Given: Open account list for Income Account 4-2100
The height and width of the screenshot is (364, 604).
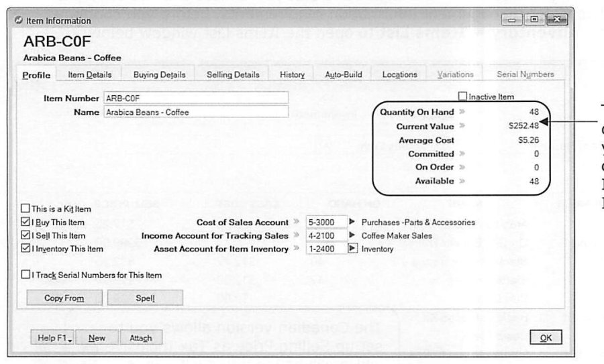Looking at the screenshot, I should [352, 235].
